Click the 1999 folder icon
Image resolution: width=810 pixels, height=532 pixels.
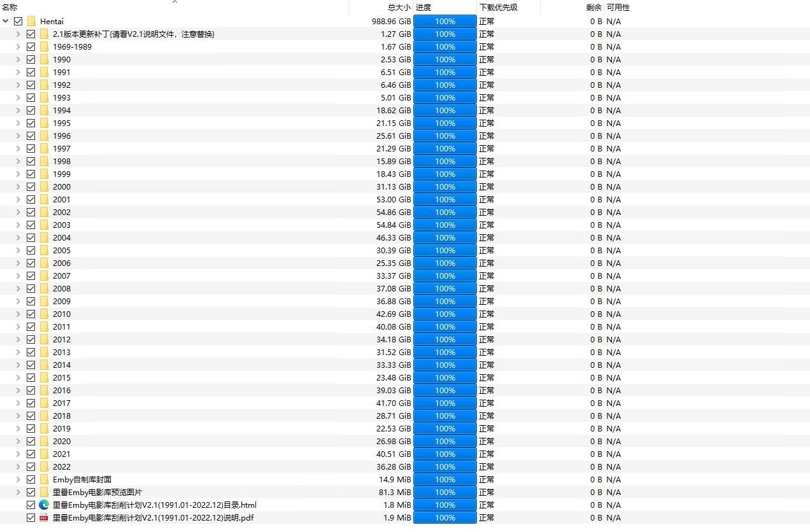coord(44,174)
